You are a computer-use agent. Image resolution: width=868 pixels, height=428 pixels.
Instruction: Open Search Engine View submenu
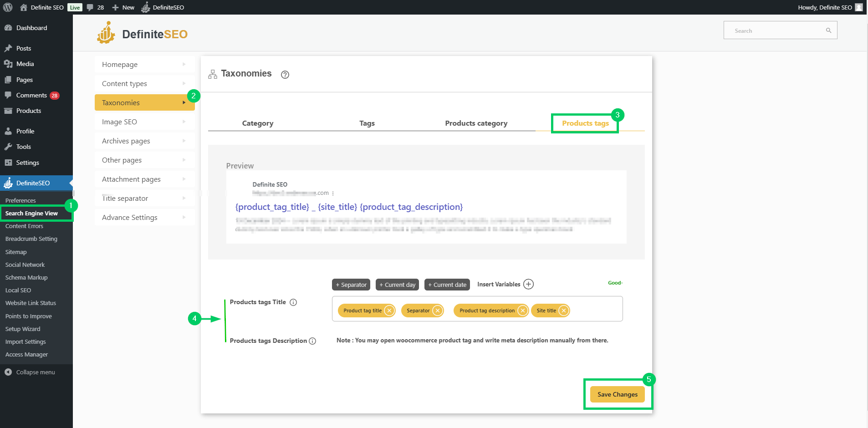coord(32,213)
